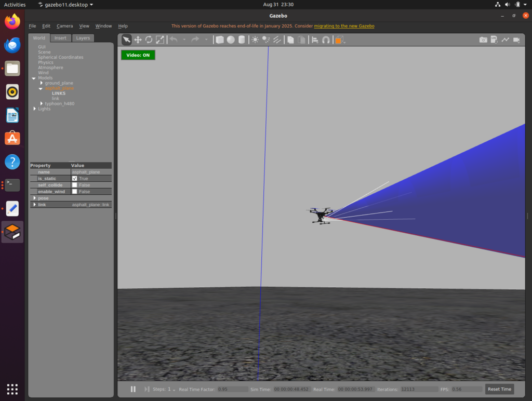Switch to the Insert tab

click(60, 38)
